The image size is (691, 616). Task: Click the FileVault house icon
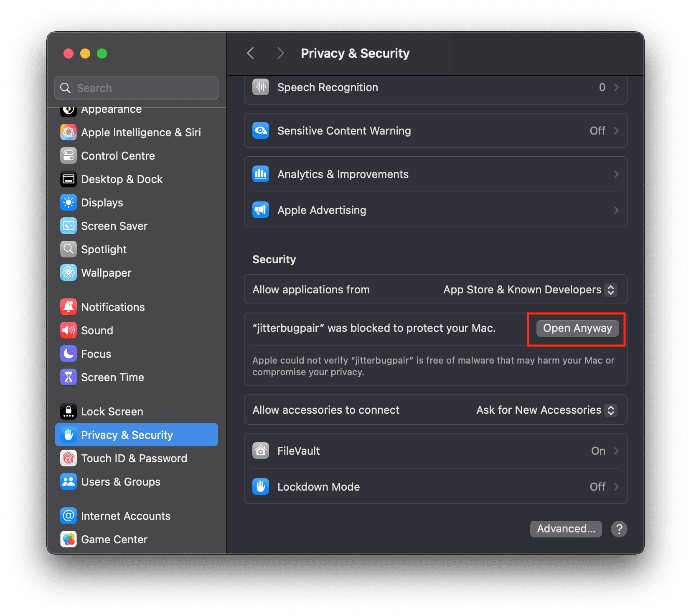coord(261,451)
